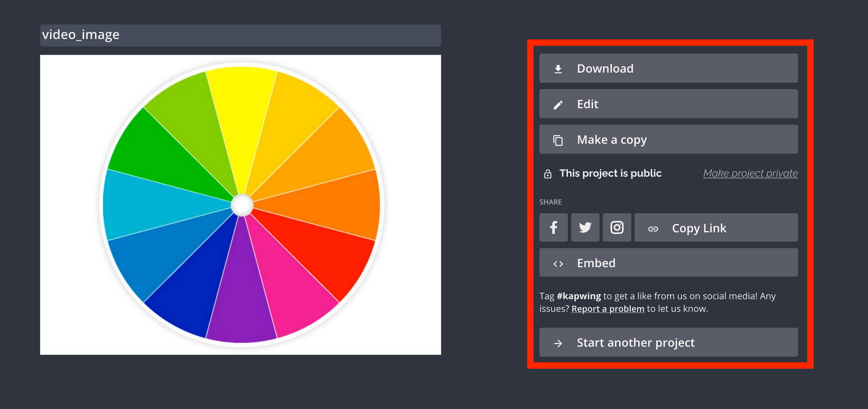Click the download arrow icon
Screen dimensions: 868x409
[558, 69]
